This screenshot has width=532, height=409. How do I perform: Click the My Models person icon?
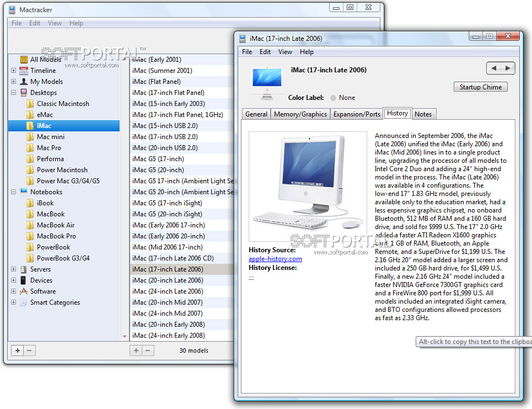point(24,82)
